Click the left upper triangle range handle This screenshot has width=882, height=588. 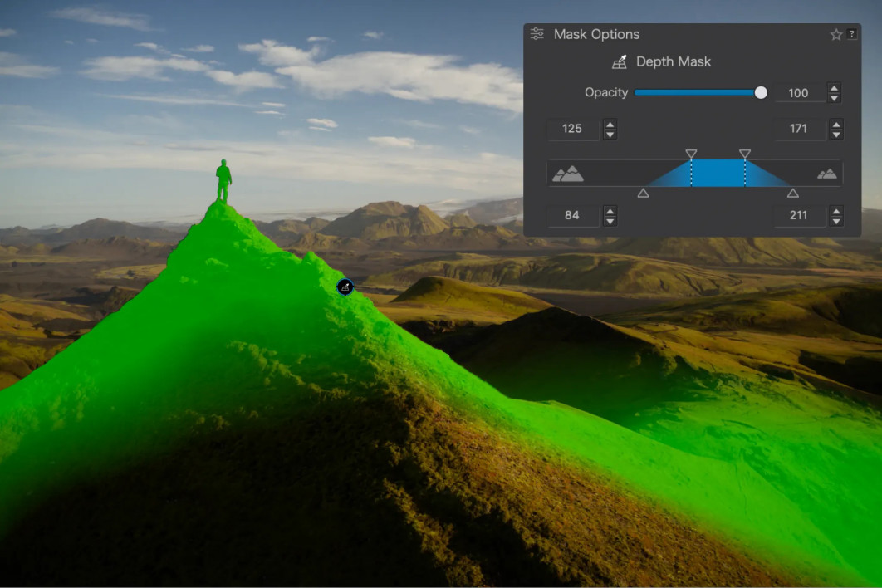click(x=691, y=154)
